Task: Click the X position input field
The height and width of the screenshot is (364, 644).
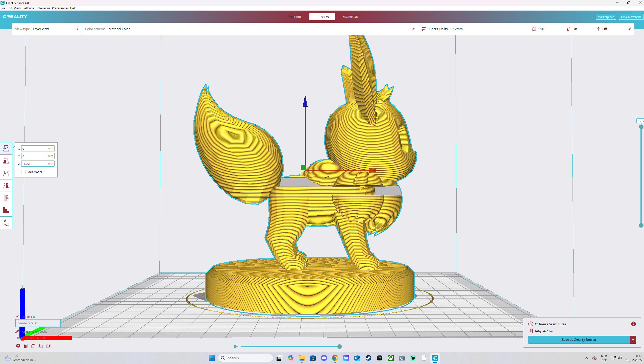Action: (38, 149)
